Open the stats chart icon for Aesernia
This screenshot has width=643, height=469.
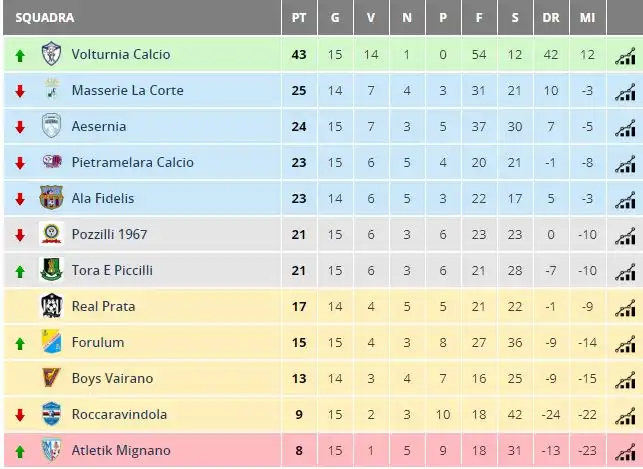click(625, 129)
